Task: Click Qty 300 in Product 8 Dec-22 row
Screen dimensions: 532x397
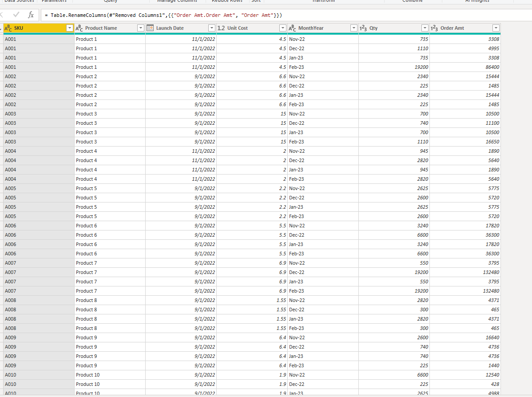Action: pyautogui.click(x=394, y=310)
